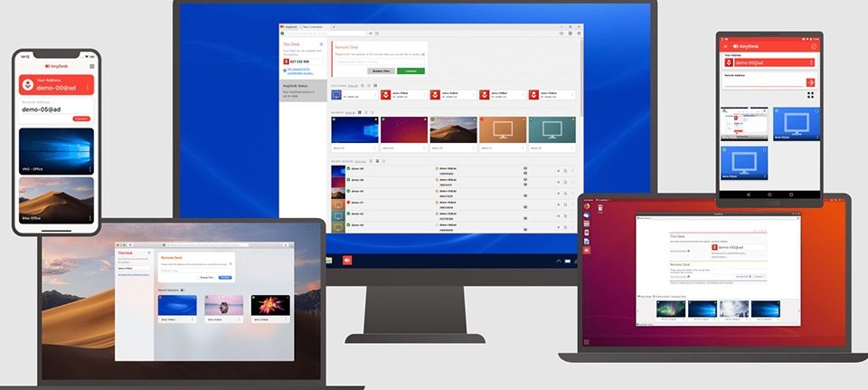Select the AnyDesk Status panel on the monitor
The width and height of the screenshot is (868, 390).
tap(304, 90)
